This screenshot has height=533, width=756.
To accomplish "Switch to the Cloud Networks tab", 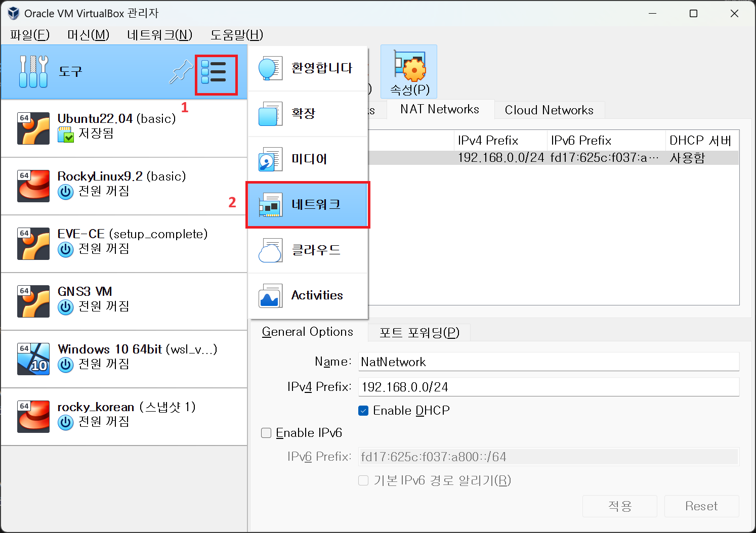I will coord(550,110).
